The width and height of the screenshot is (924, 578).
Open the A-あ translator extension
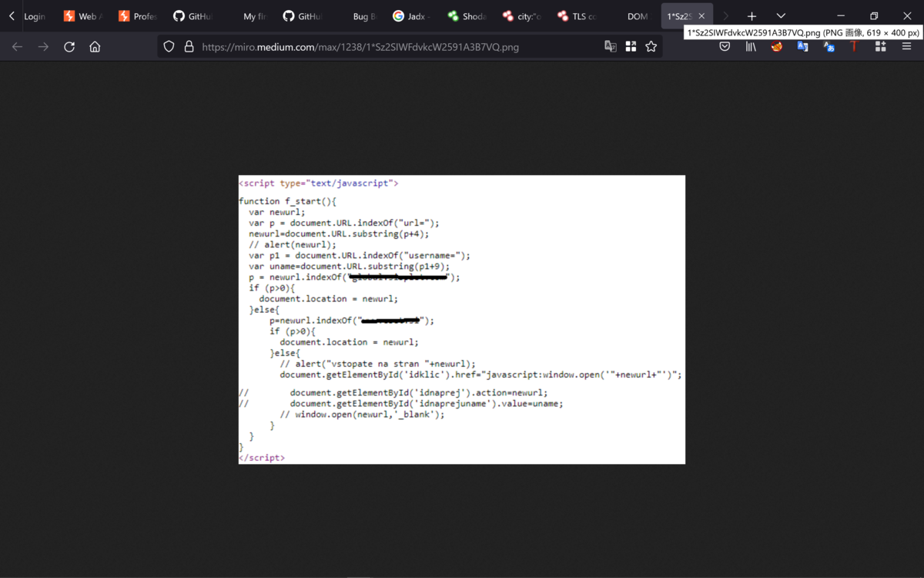pyautogui.click(x=829, y=47)
